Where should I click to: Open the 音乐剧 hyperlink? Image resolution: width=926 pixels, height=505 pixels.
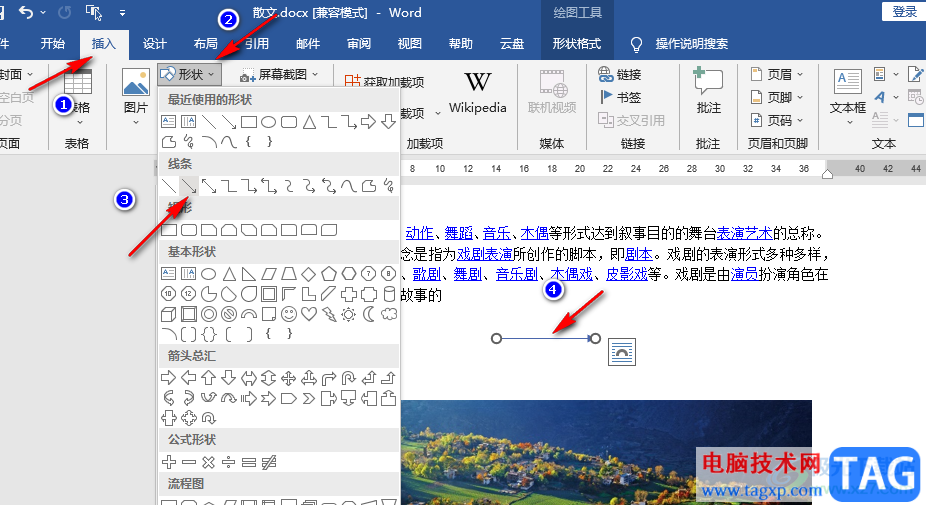pyautogui.click(x=516, y=274)
